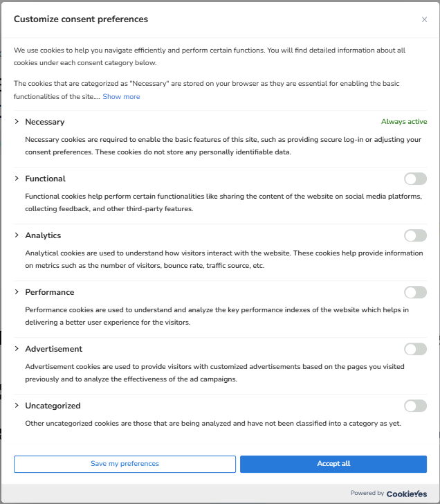This screenshot has width=440, height=504.
Task: Click the Show more link
Action: (x=121, y=97)
